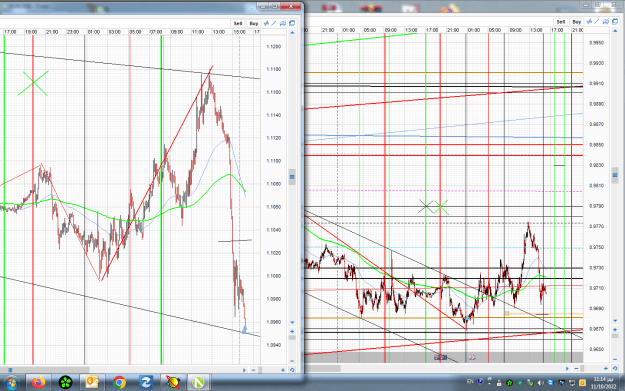Click detach window icon in left chart toolbar

tap(292, 24)
